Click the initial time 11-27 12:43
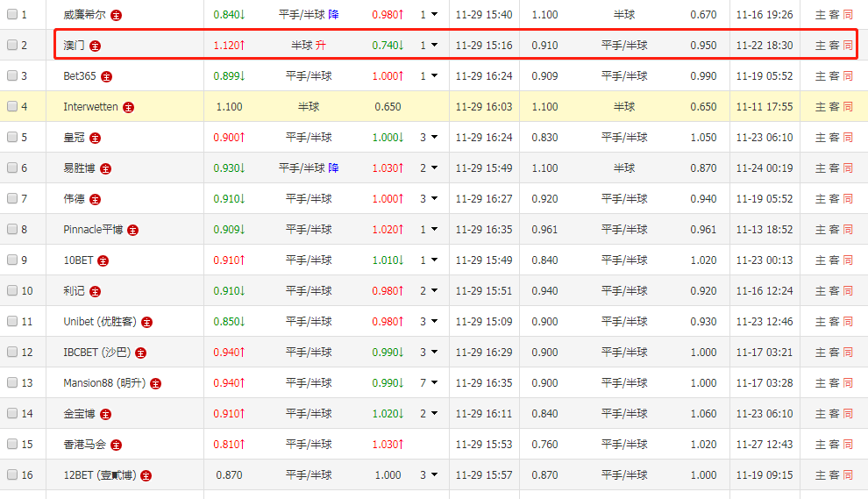 pyautogui.click(x=765, y=444)
